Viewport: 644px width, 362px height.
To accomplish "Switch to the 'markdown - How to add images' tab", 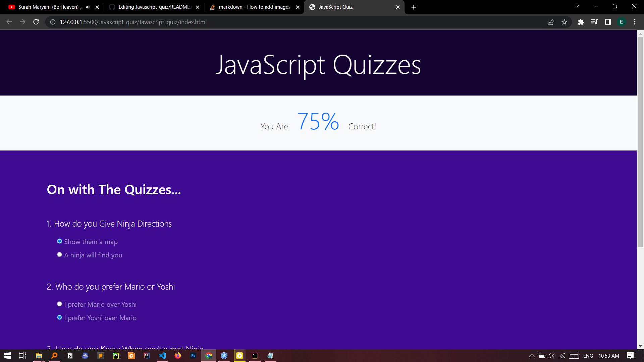I will (x=252, y=7).
